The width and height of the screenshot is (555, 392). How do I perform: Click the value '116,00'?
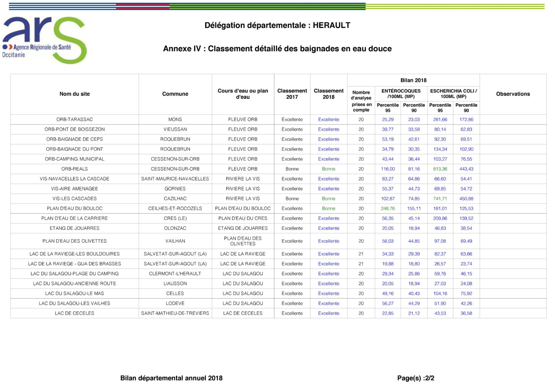tap(388, 169)
